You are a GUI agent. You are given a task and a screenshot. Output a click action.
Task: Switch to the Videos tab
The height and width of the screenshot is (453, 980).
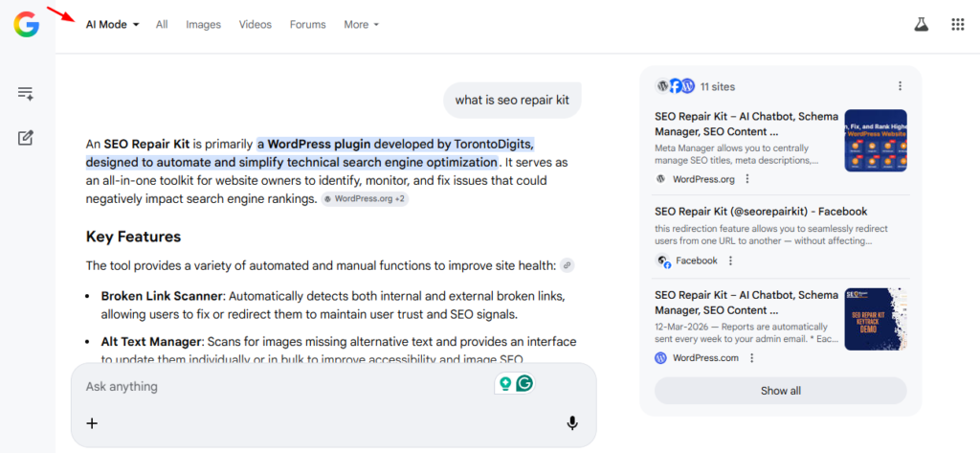click(x=255, y=24)
